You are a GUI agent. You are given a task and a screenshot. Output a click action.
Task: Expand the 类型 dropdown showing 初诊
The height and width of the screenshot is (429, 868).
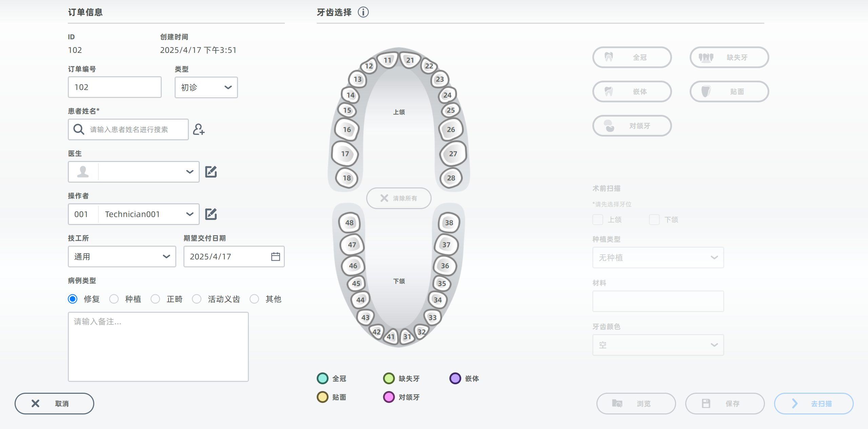click(206, 87)
